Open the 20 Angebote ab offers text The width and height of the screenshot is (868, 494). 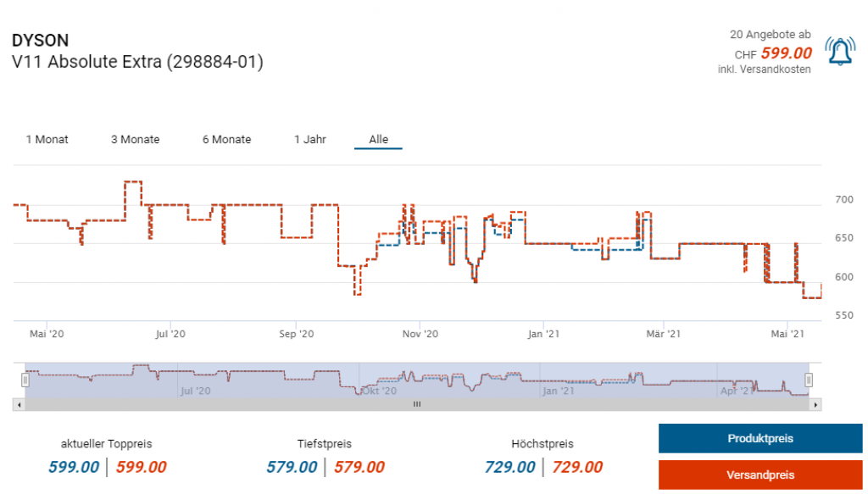(770, 35)
